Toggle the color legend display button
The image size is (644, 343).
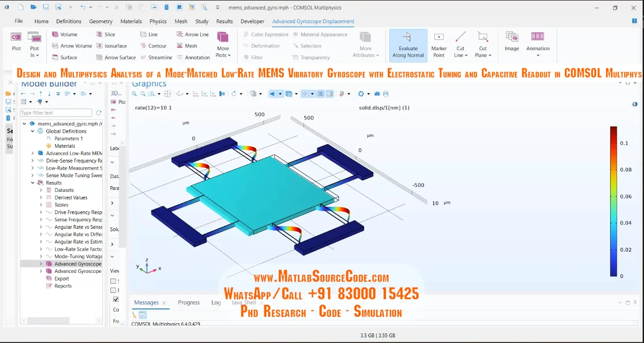pos(329,94)
